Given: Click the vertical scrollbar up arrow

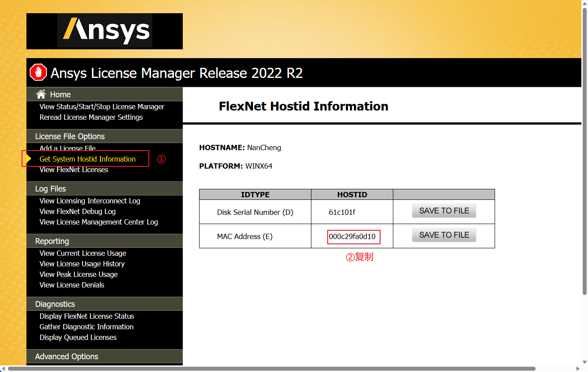Looking at the screenshot, I should click(x=584, y=3).
